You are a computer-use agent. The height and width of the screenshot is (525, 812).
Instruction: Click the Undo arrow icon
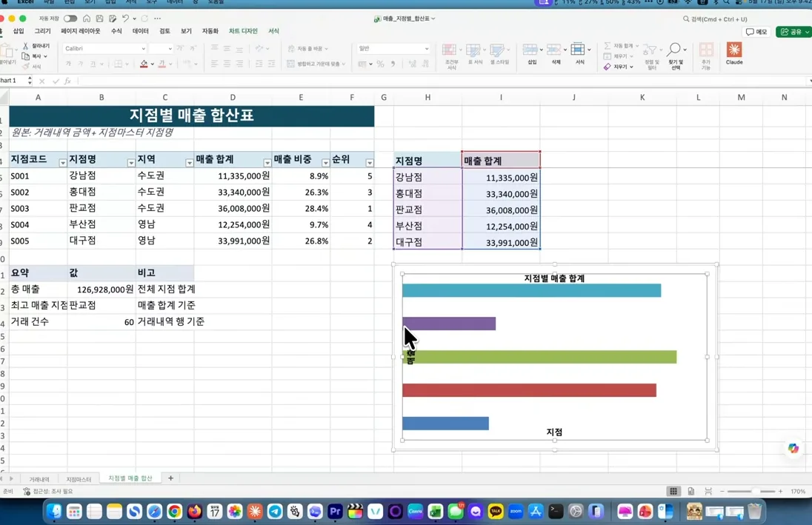click(125, 19)
